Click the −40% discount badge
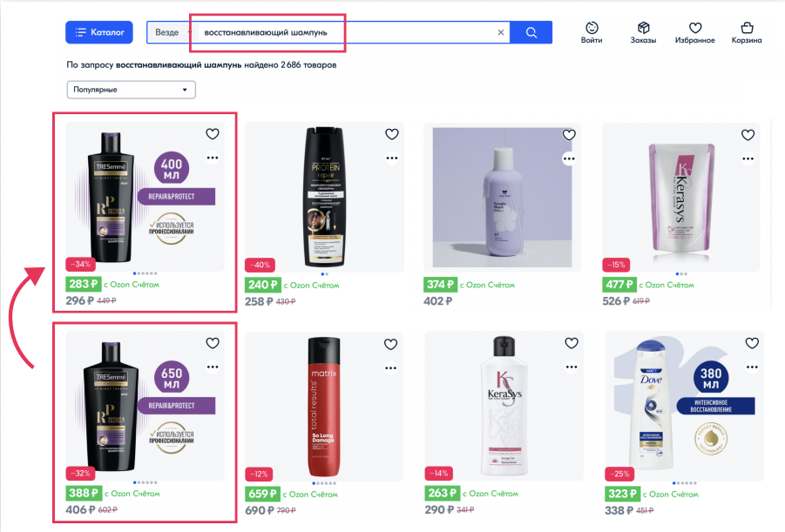Screen dimensions: 785x532 260,265
